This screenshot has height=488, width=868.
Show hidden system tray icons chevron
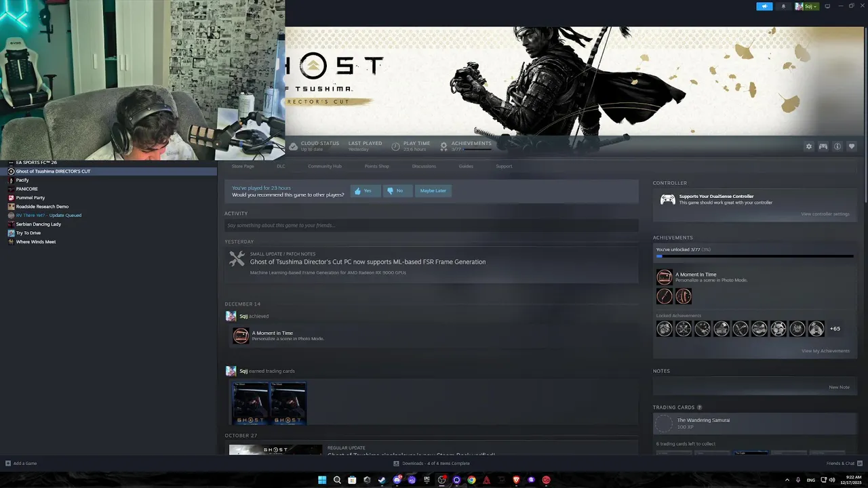(787, 480)
